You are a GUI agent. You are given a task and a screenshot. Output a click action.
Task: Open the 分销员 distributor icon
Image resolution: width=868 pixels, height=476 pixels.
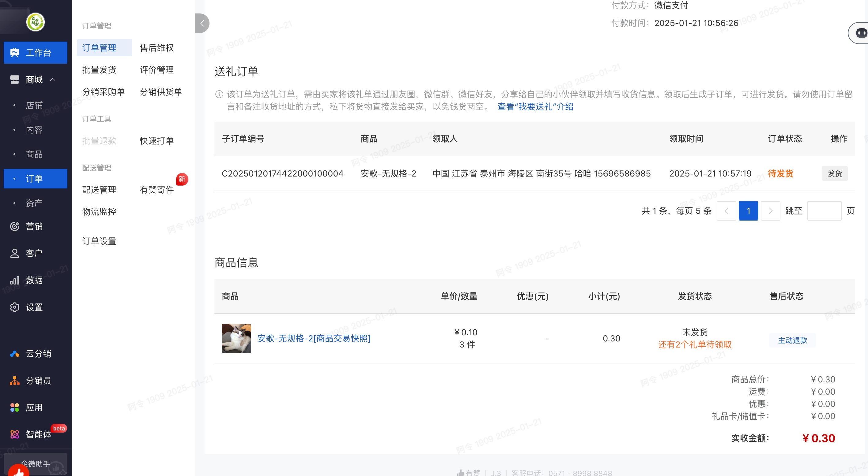click(x=15, y=380)
